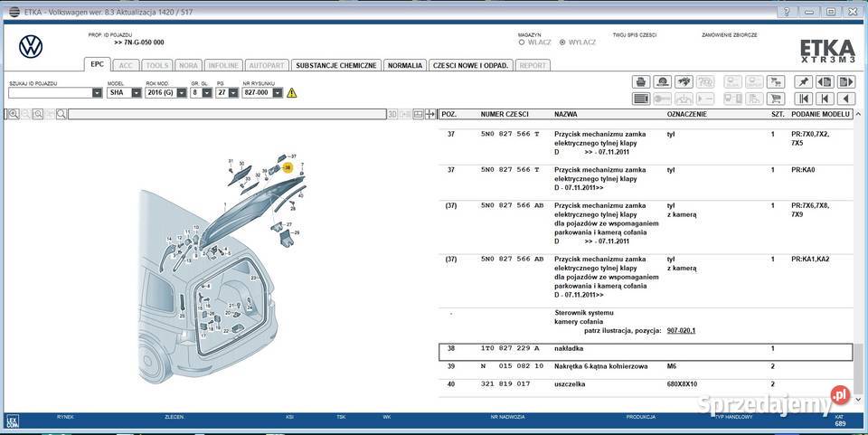The image size is (868, 435).
Task: Click the zoom-in magnifier above the illustration
Action: (14, 115)
